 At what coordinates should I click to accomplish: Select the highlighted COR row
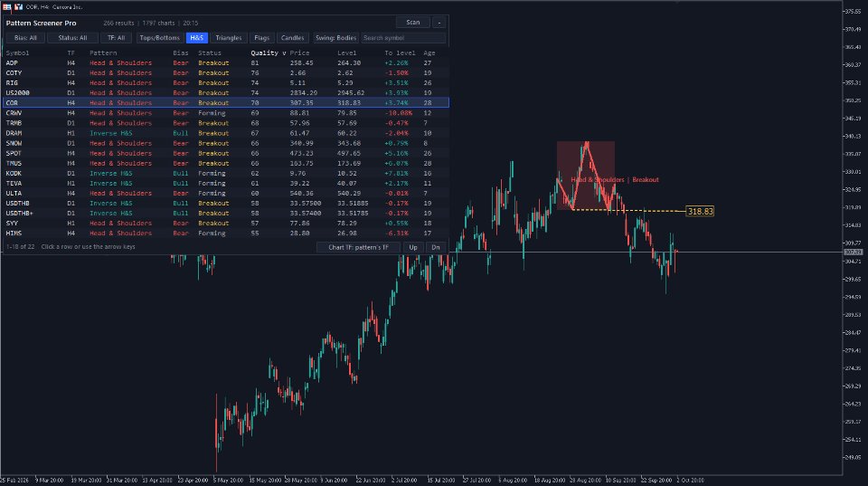[226, 103]
